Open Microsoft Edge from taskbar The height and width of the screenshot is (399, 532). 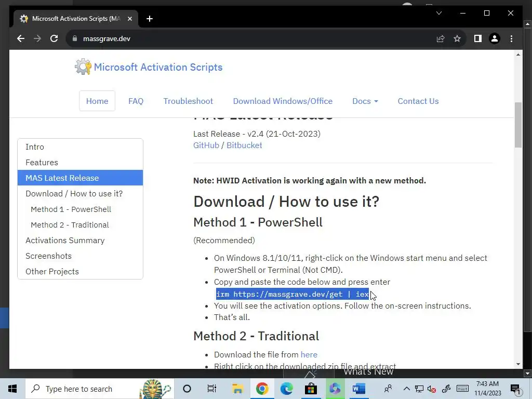click(x=287, y=389)
